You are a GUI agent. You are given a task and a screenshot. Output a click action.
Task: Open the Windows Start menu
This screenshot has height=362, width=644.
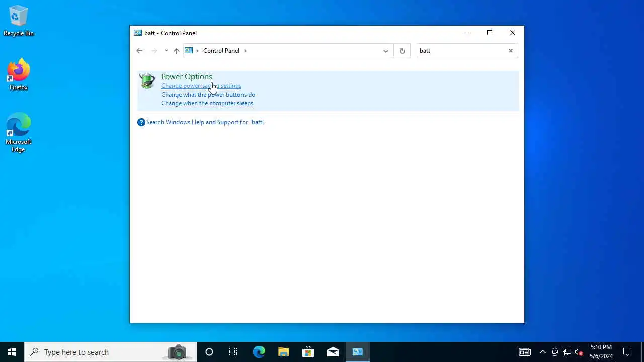coord(12,352)
